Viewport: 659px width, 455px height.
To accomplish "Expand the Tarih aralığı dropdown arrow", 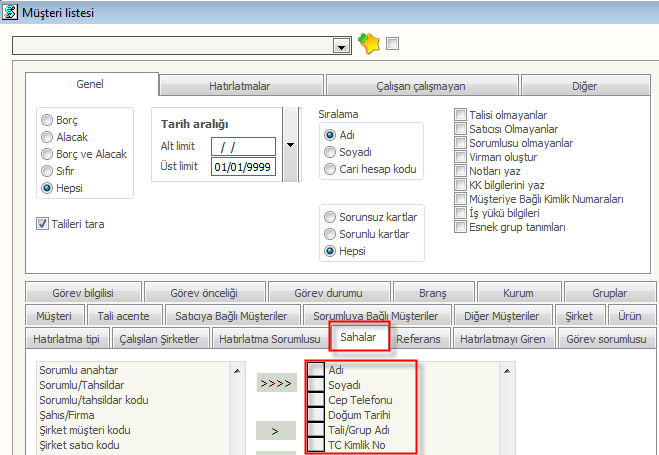I will (290, 146).
